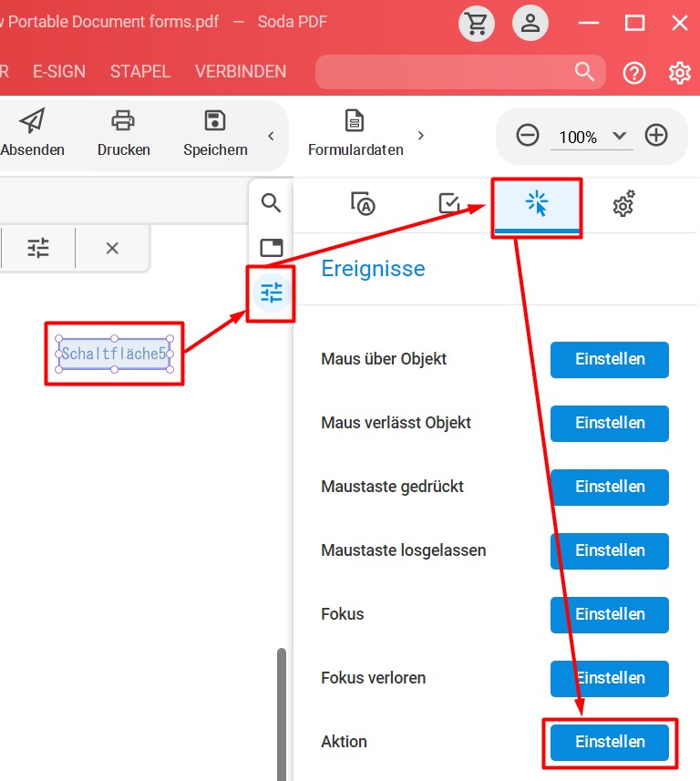This screenshot has height=781, width=700.
Task: Minimize the Soda PDF window
Action: pos(589,23)
